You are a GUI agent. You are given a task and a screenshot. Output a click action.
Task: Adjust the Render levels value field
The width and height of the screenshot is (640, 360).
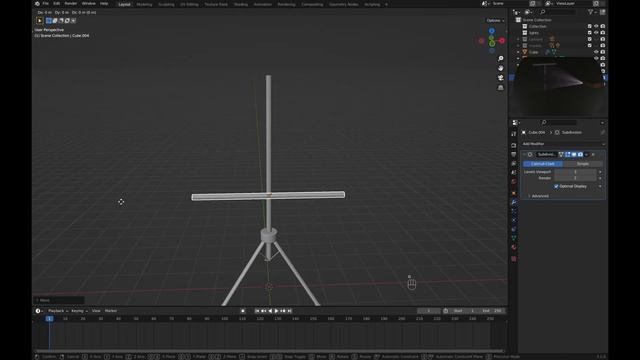click(x=576, y=178)
